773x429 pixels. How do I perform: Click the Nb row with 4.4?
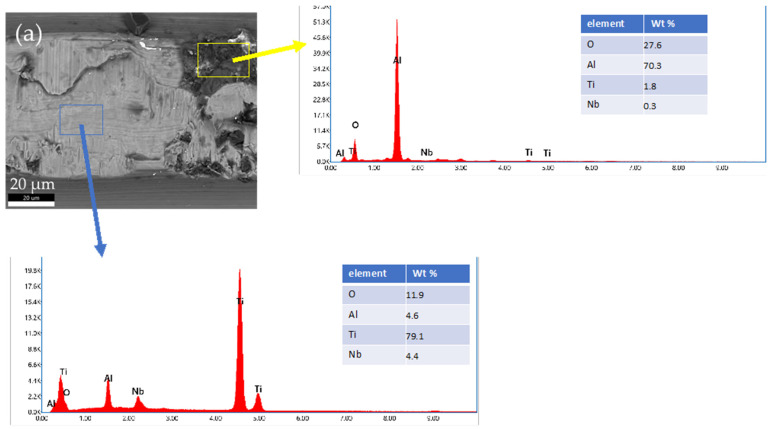click(x=406, y=355)
